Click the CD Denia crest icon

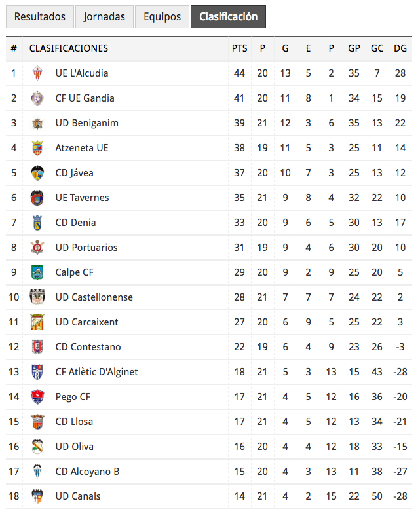37,223
